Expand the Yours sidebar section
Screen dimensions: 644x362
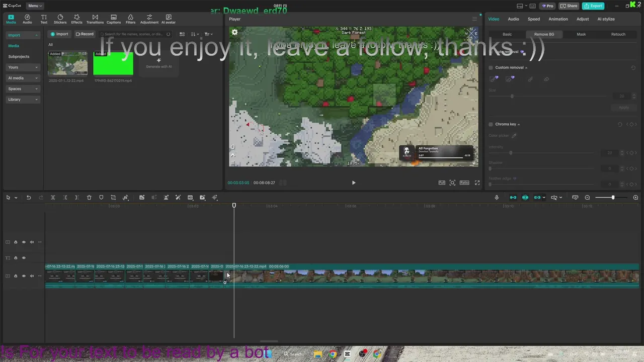coord(23,67)
